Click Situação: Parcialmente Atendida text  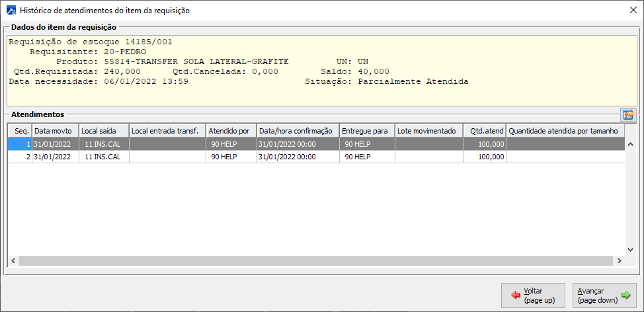[x=387, y=81]
